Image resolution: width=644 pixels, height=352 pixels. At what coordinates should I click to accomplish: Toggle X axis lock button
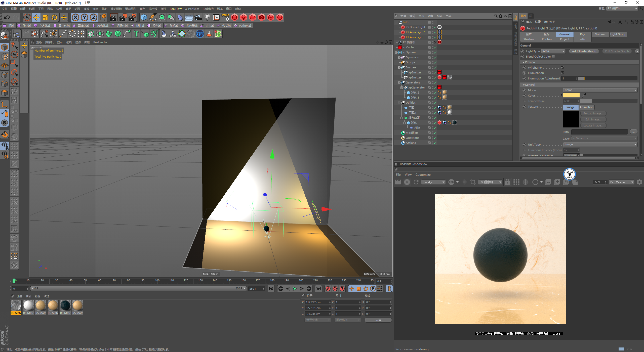(75, 17)
